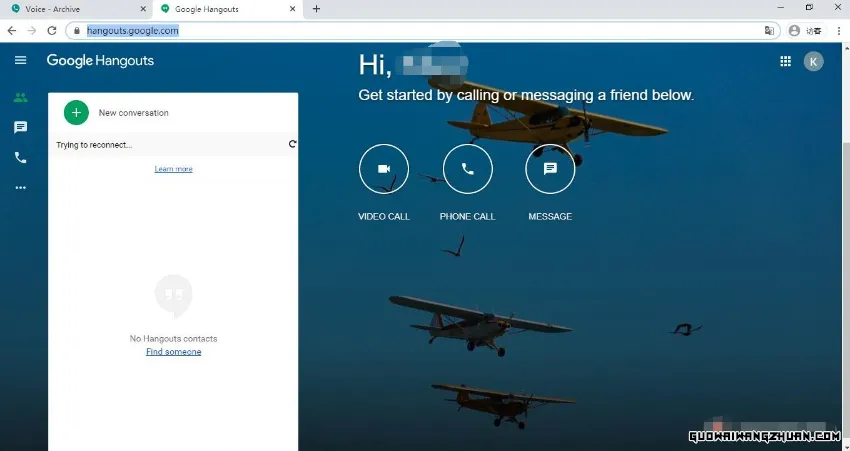Open the Hangouts hamburger main menu
Image resolution: width=850 pixels, height=451 pixels.
[x=21, y=60]
